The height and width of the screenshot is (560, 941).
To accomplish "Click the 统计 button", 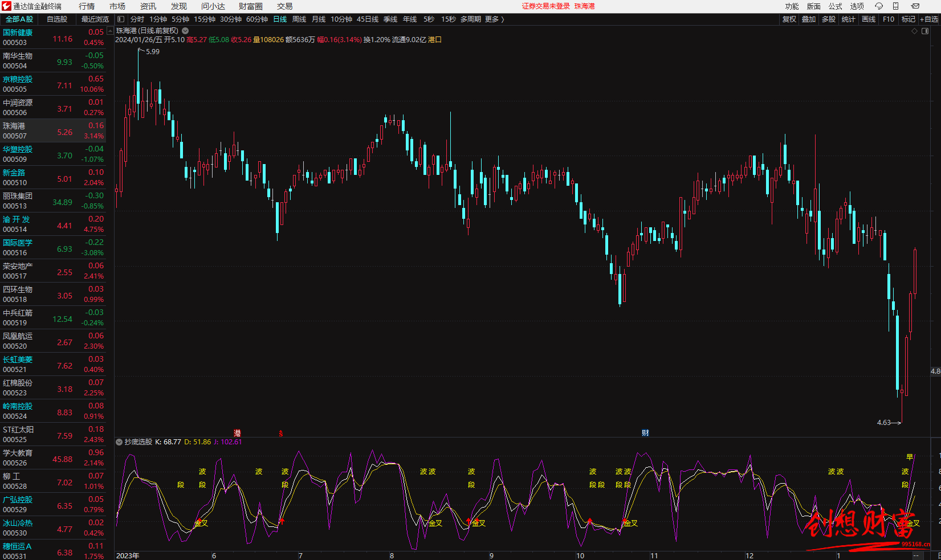I will click(849, 19).
